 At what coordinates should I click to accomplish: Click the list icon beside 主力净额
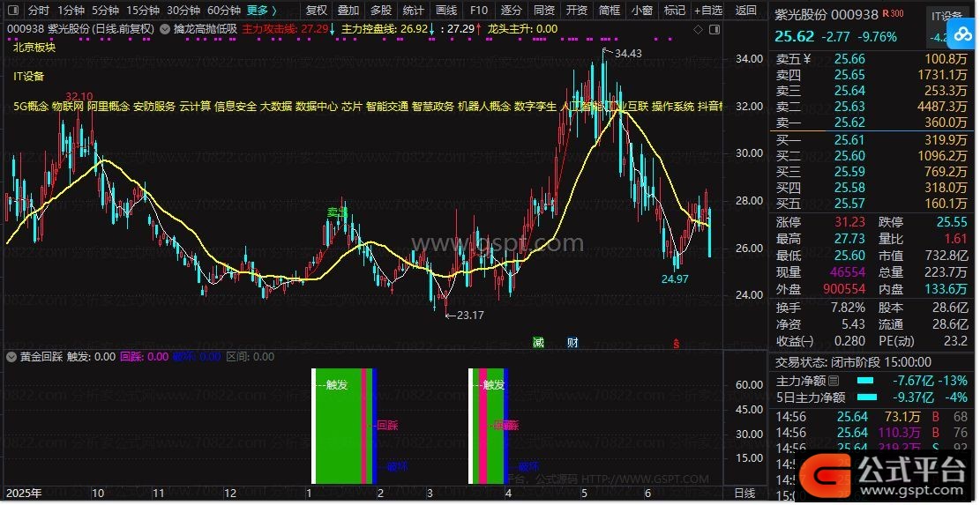[x=833, y=381]
